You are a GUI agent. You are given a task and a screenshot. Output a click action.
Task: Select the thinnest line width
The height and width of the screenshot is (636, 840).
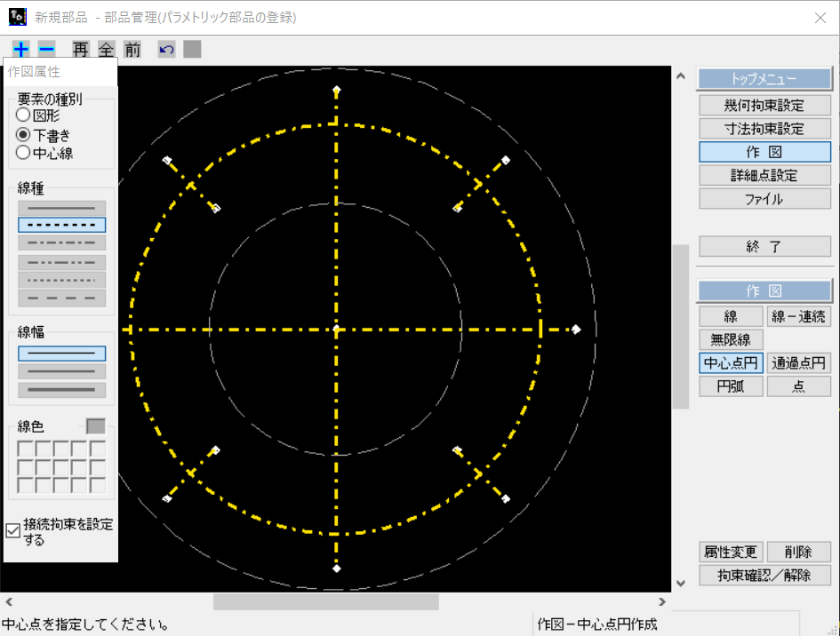[x=61, y=354]
